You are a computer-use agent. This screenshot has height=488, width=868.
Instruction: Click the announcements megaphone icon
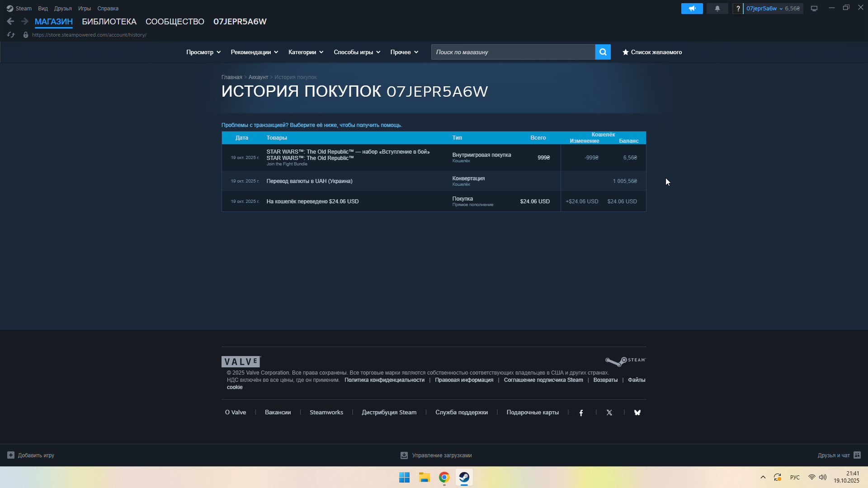coord(692,9)
